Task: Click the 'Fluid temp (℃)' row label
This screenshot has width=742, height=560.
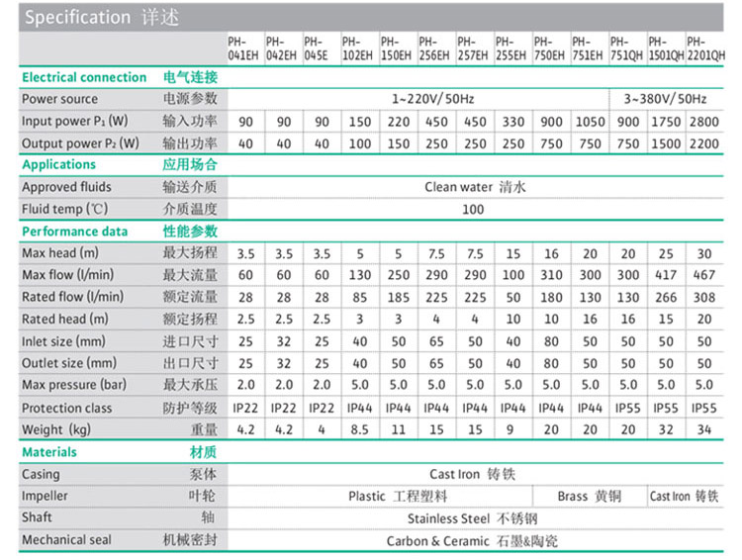Action: pyautogui.click(x=65, y=209)
